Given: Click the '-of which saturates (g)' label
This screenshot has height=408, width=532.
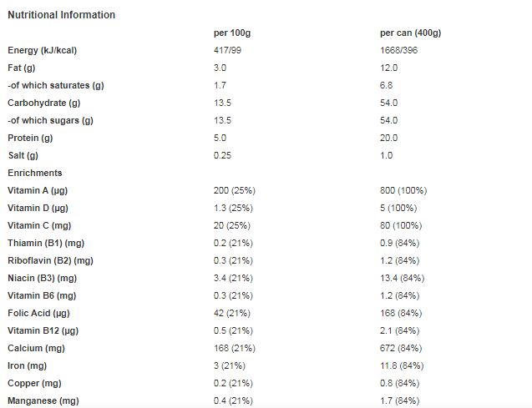Looking at the screenshot, I should (56, 85).
